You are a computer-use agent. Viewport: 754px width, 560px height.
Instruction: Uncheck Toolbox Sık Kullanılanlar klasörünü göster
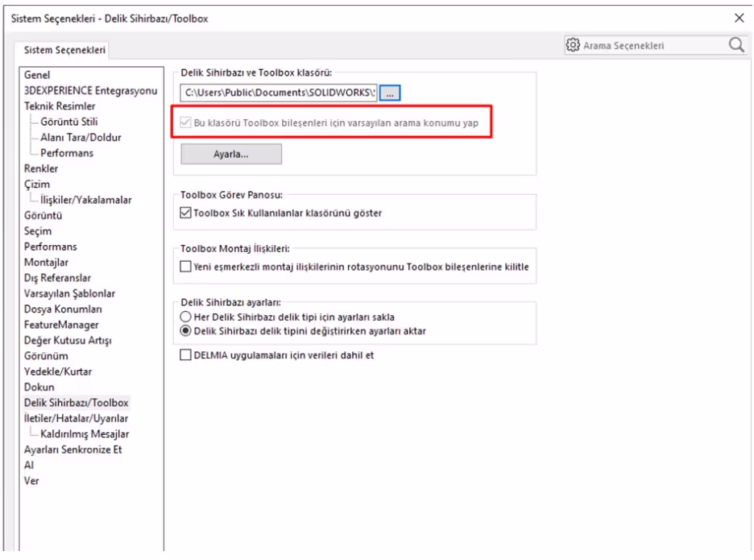(185, 213)
